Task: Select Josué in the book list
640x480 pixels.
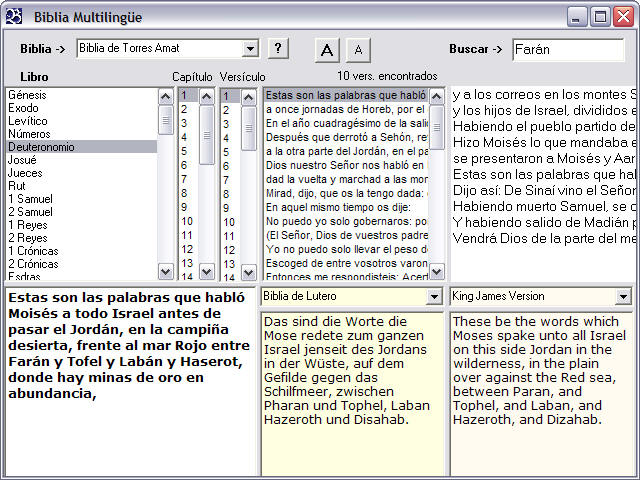Action: (x=82, y=160)
